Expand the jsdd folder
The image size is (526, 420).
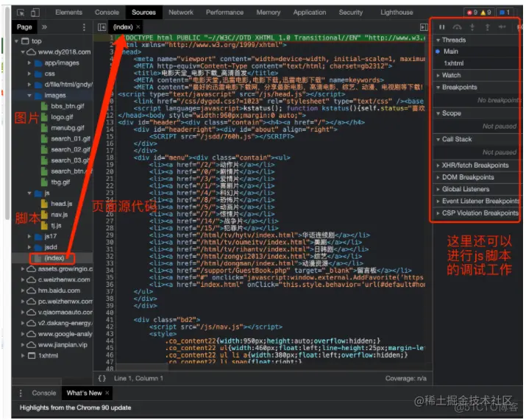coord(29,247)
